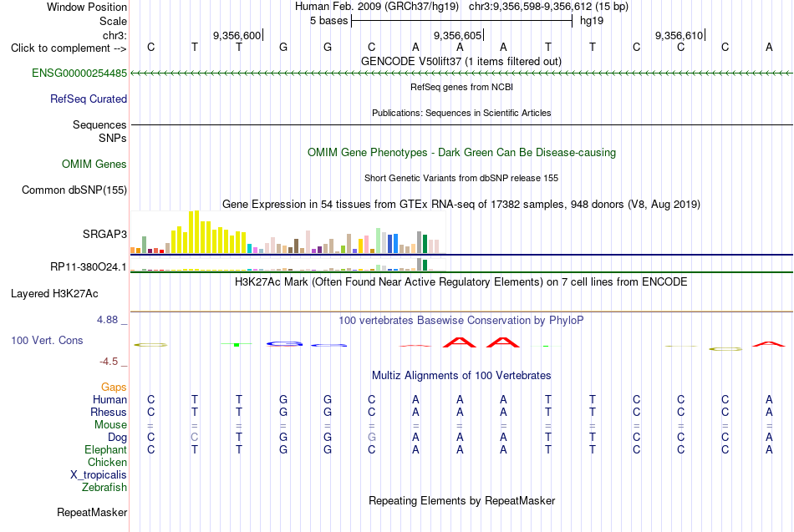794x532 pixels.
Task: Click the blue bars in SRGAP3 expression chart
Action: pos(393,244)
